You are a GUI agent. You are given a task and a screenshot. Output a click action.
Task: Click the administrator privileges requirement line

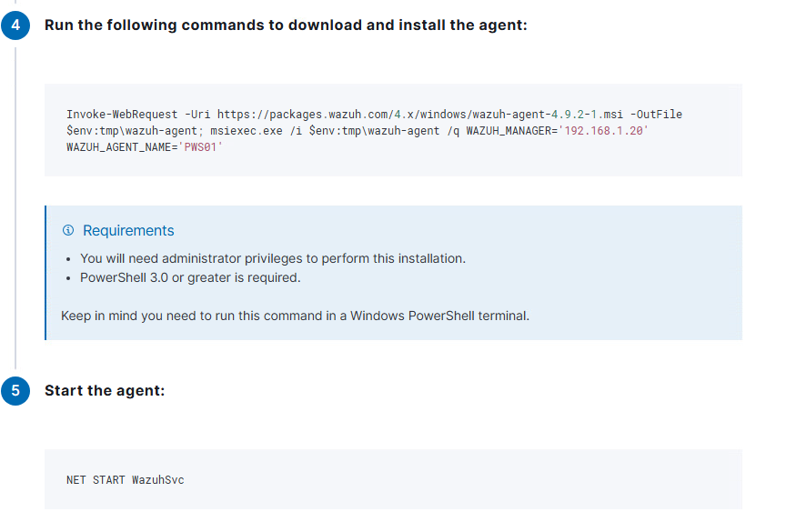click(x=273, y=258)
